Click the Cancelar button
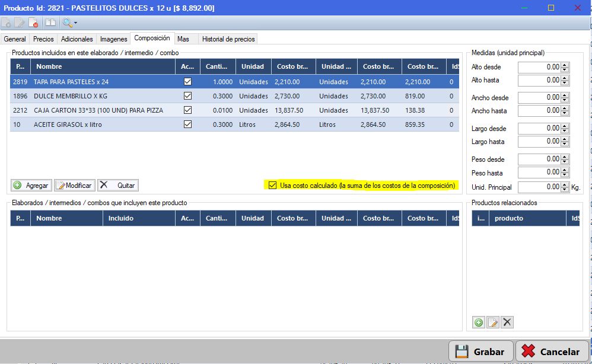The width and height of the screenshot is (592, 364). pos(552,352)
